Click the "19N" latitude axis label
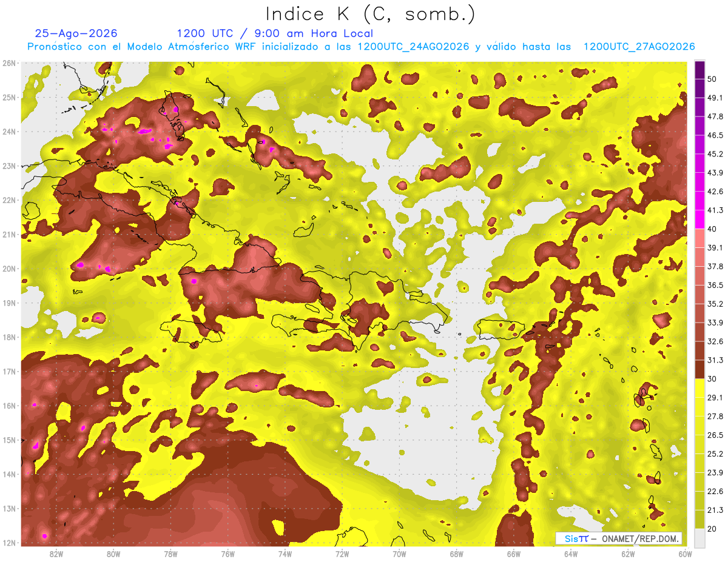Screen dimensions: 728x562 point(9,303)
